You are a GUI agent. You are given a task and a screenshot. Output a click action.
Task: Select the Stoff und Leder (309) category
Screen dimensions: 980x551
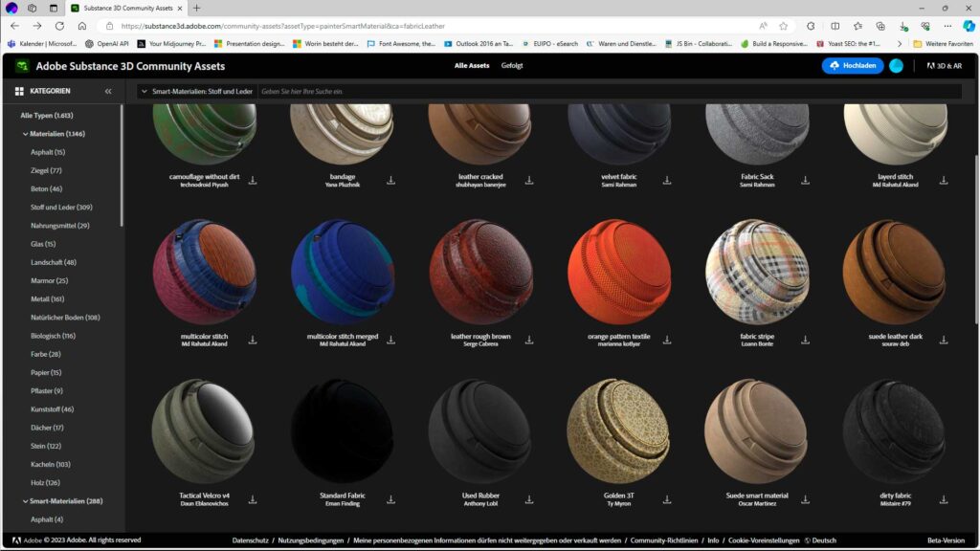click(x=61, y=208)
